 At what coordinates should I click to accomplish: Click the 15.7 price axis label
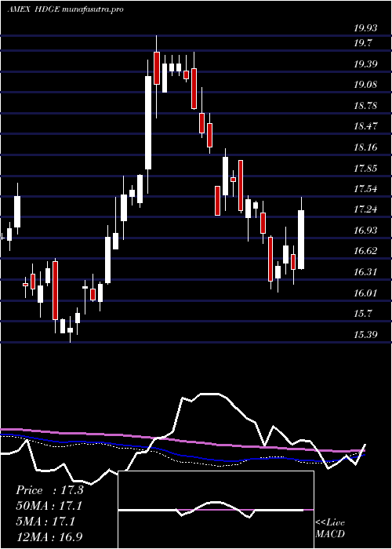click(363, 313)
